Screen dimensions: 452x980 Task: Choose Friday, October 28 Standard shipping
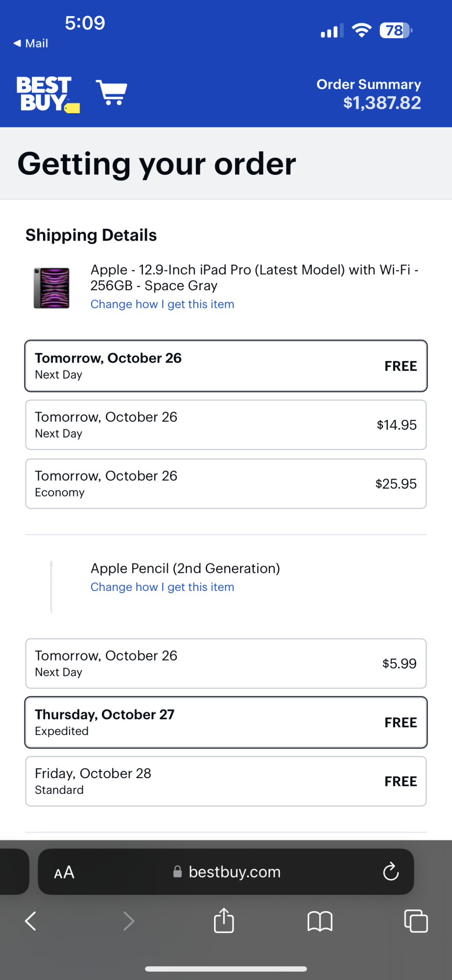pyautogui.click(x=226, y=781)
